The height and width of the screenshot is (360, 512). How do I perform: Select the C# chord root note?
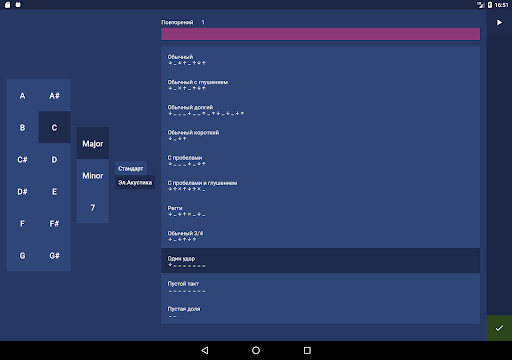22,160
